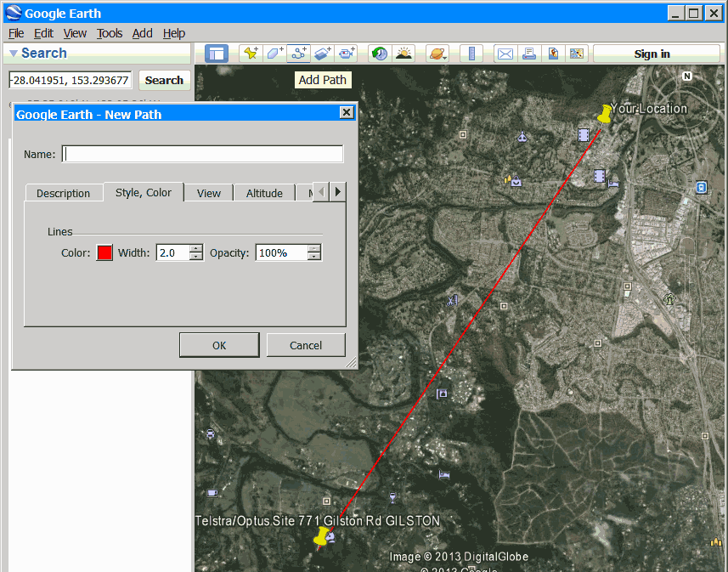Switch to the Altitude tab
Screen dimensions: 728x572
(264, 193)
